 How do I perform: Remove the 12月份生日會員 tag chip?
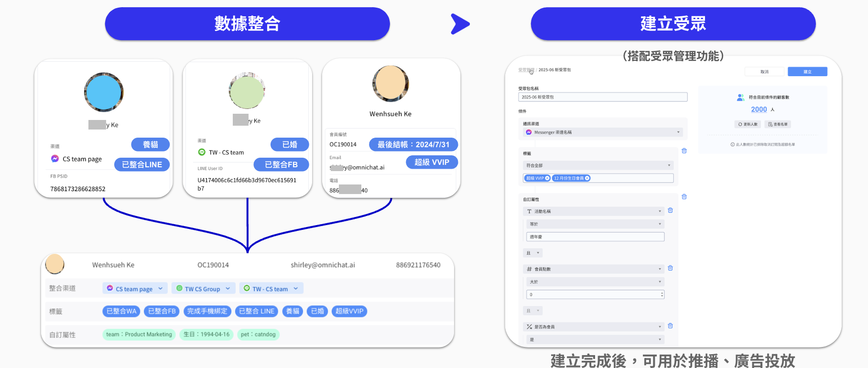587,178
